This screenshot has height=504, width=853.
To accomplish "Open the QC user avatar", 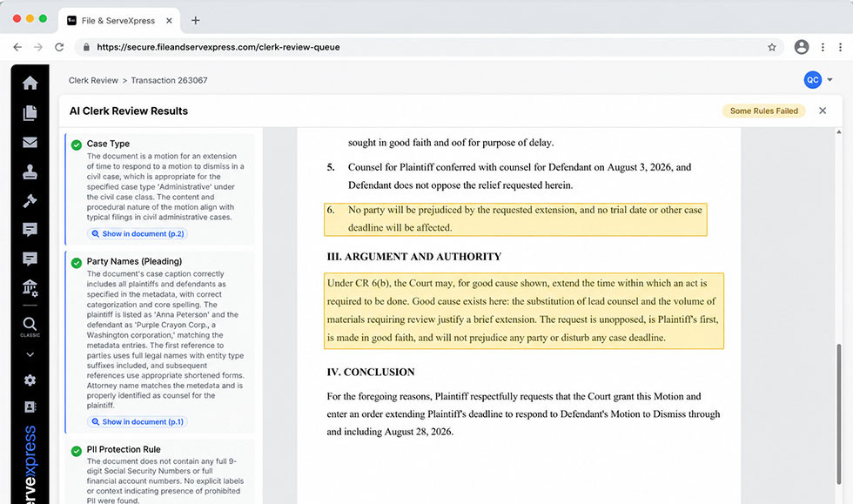I will tap(813, 80).
